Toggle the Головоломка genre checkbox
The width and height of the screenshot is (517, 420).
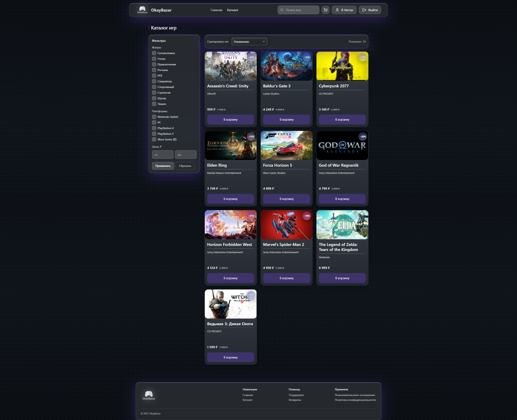[x=154, y=53]
